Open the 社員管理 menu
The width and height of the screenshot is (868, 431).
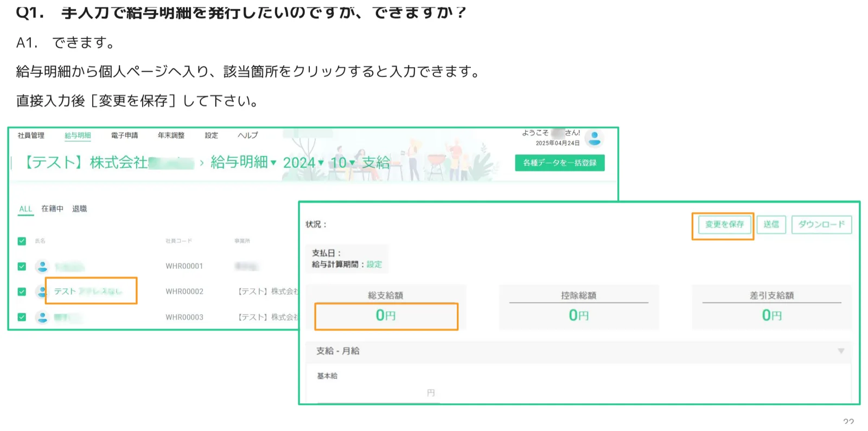point(31,136)
